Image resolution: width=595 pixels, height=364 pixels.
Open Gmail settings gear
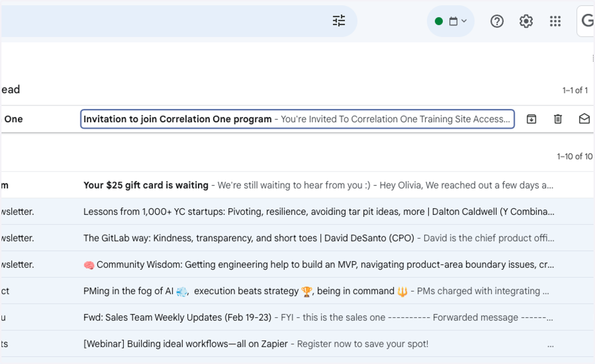(526, 21)
